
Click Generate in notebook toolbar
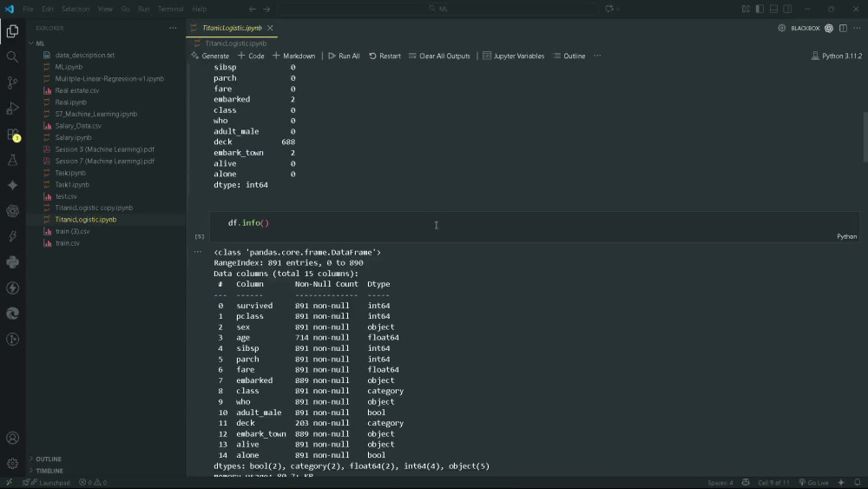(210, 56)
